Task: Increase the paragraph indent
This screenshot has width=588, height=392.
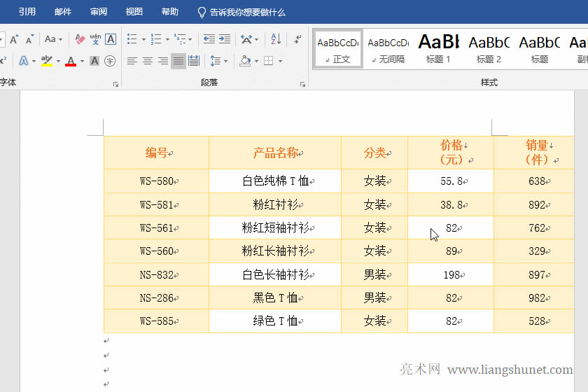Action: [x=224, y=39]
